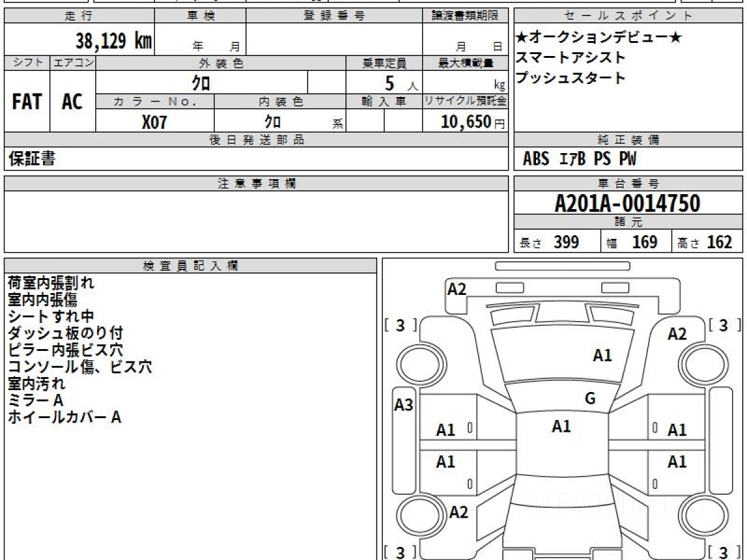747x560 pixels.
Task: Select the note シートすれ中
Action: tap(51, 316)
